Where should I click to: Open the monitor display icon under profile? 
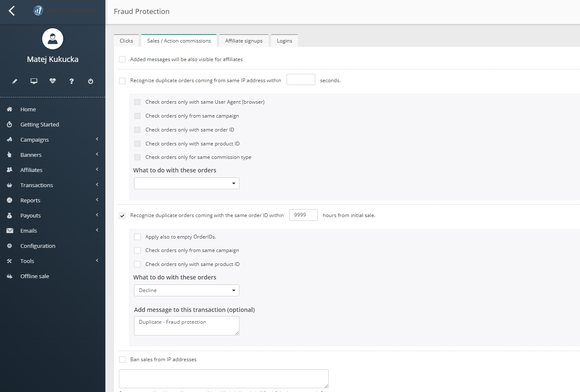click(34, 81)
